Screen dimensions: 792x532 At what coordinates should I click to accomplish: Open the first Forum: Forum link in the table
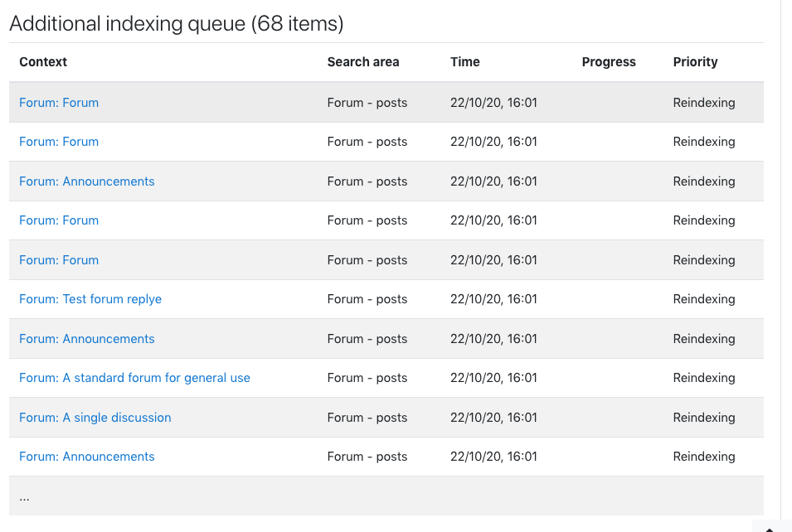(59, 103)
